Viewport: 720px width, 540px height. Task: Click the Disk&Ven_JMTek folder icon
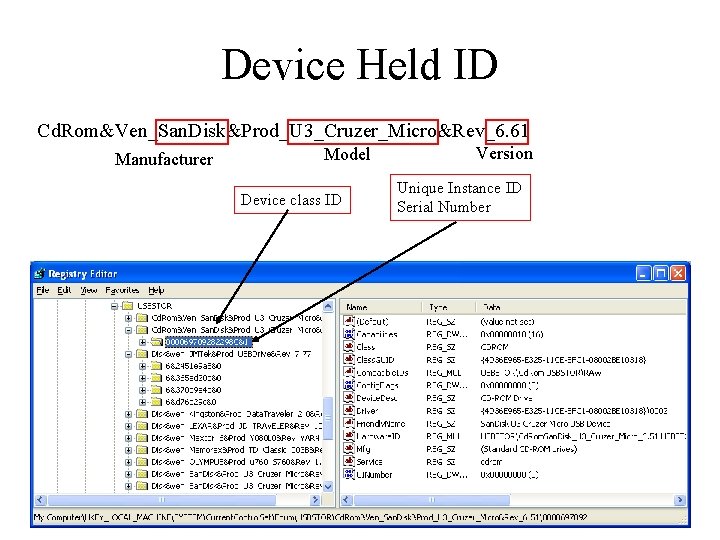pos(142,354)
